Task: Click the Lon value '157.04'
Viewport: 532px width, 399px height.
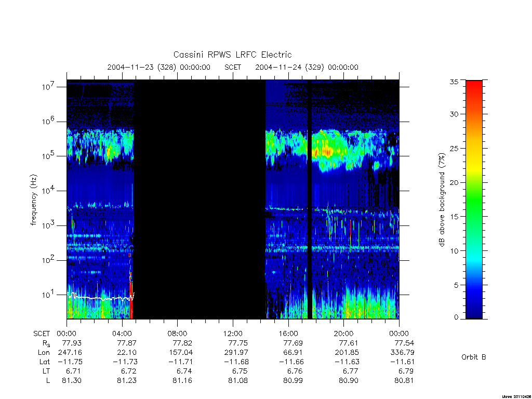Action: coord(180,353)
